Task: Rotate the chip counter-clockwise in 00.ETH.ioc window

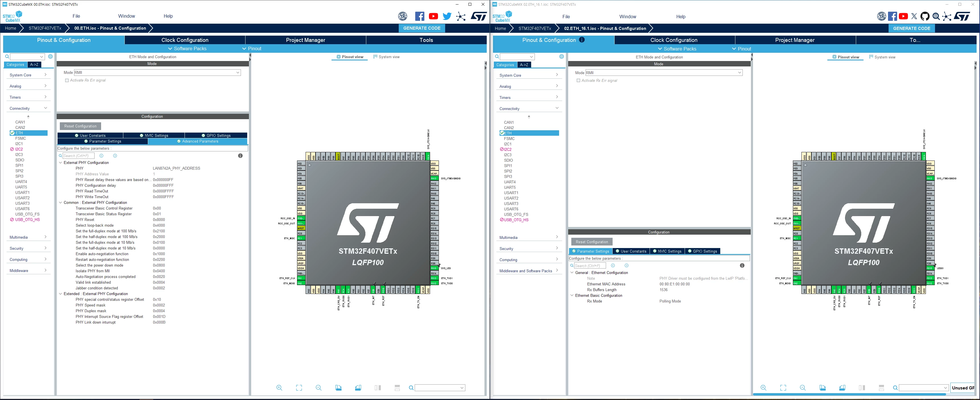Action: tap(358, 388)
